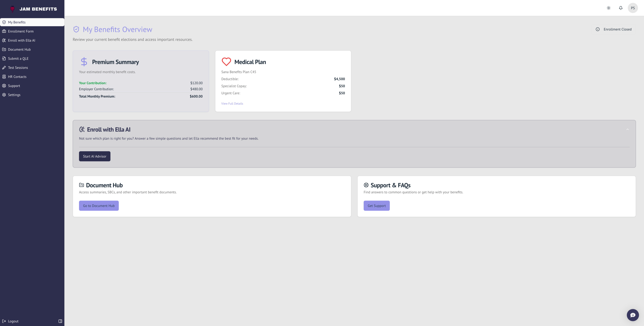The height and width of the screenshot is (326, 644).
Task: Click Logout at sidebar bottom
Action: pos(13,321)
